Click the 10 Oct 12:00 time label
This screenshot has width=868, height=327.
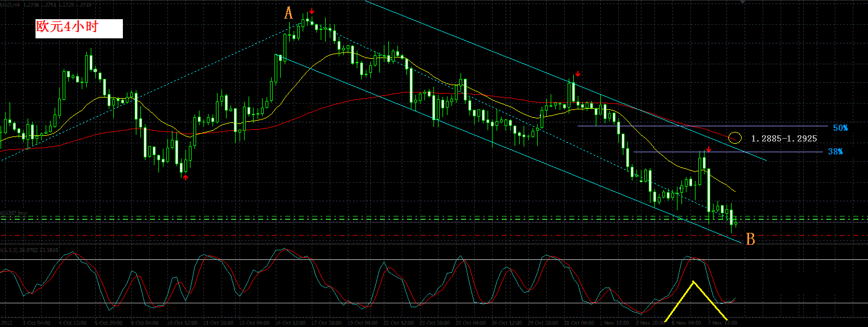(181, 323)
